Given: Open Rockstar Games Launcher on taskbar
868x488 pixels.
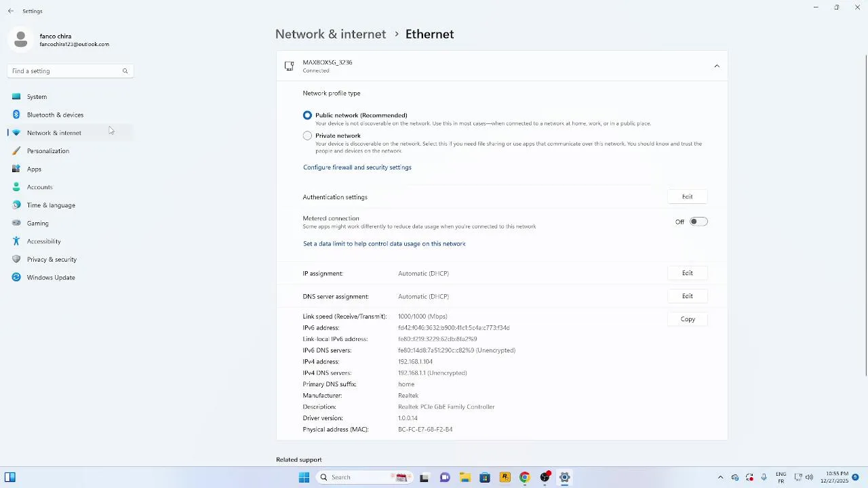Looking at the screenshot, I should click(x=505, y=477).
